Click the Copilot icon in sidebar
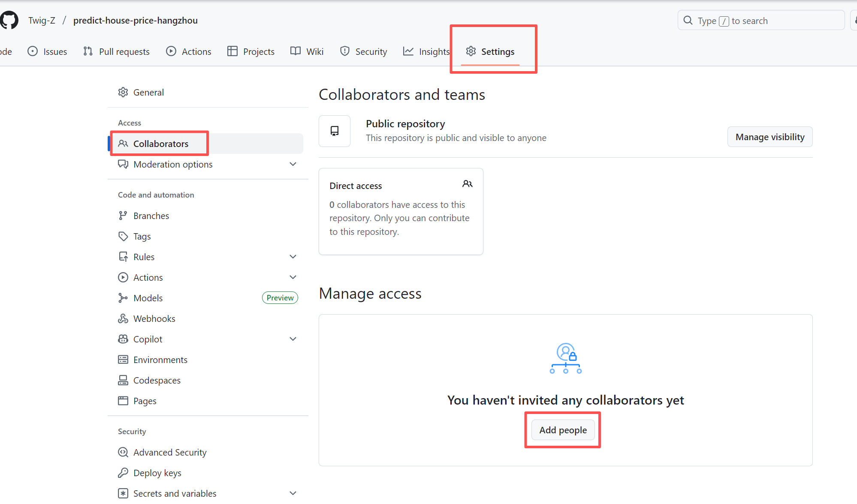Screen dimensions: 857x504 (x=123, y=339)
